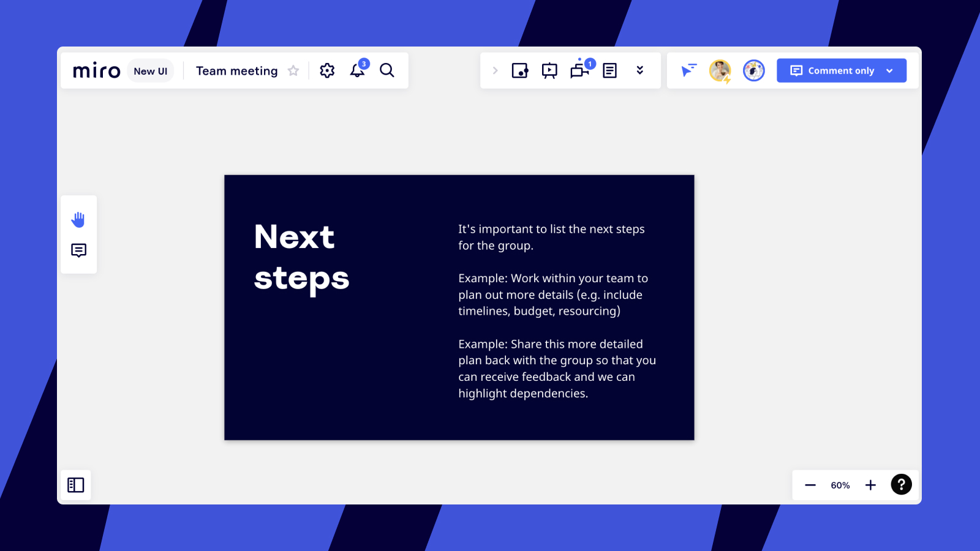The height and width of the screenshot is (551, 980).
Task: Click the second collaborator avatar
Action: click(753, 71)
